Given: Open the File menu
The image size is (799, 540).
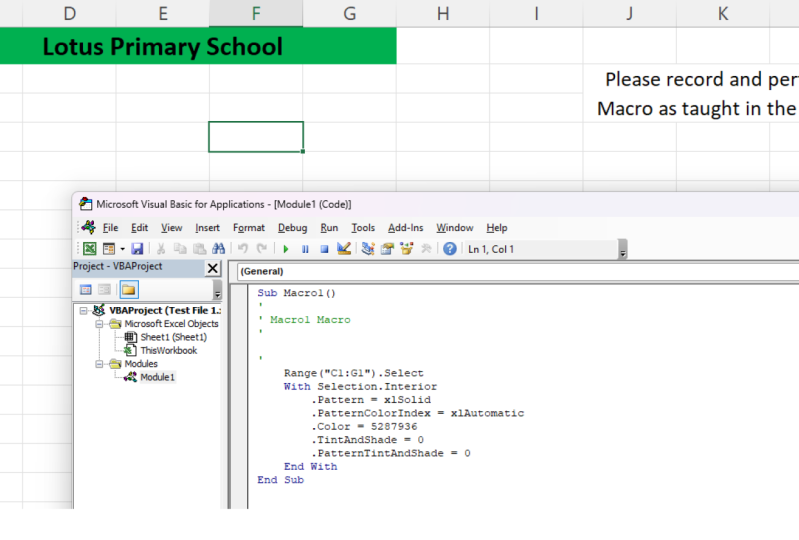Looking at the screenshot, I should [110, 228].
